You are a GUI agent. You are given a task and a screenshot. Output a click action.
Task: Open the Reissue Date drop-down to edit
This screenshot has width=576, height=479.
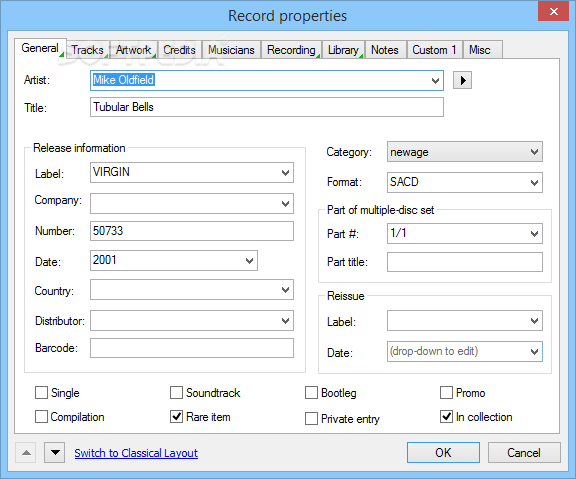[x=534, y=352]
